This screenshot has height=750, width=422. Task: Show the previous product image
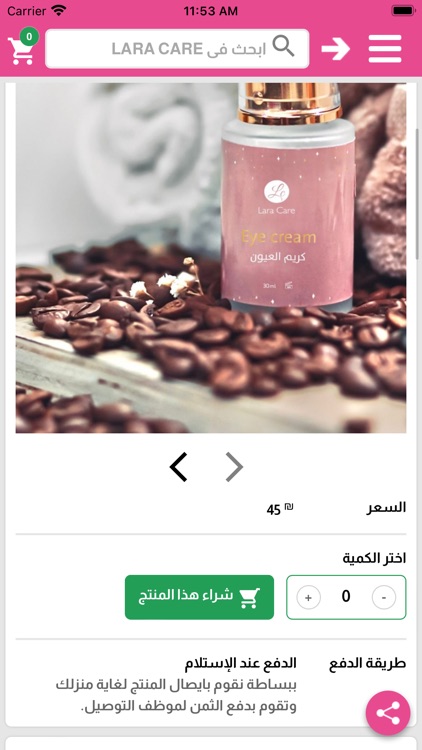[178, 467]
